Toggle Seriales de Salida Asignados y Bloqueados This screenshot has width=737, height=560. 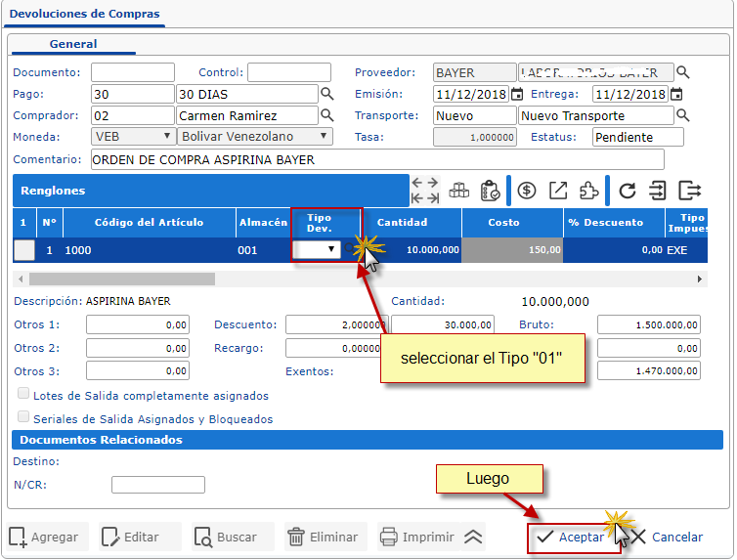(23, 417)
